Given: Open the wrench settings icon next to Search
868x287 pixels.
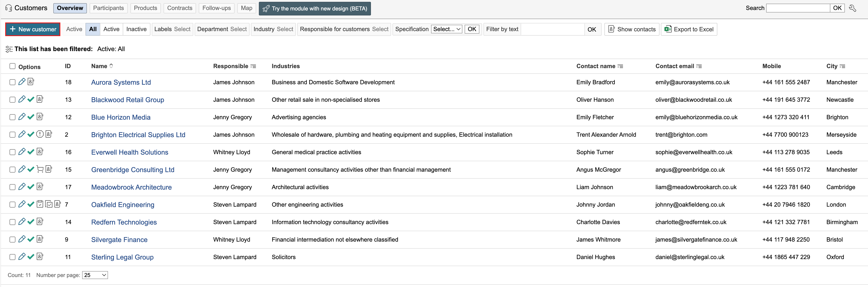Looking at the screenshot, I should click(x=853, y=8).
